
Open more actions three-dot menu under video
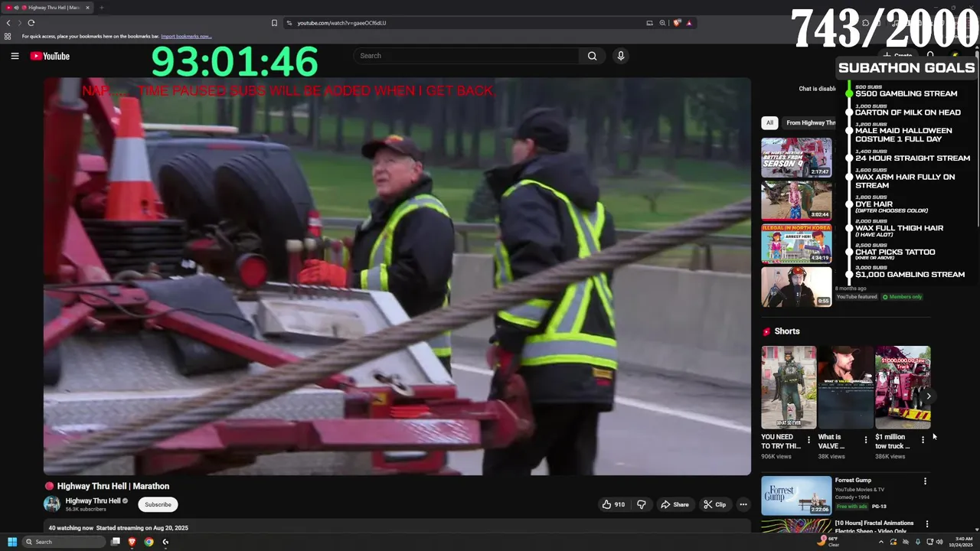(x=743, y=504)
